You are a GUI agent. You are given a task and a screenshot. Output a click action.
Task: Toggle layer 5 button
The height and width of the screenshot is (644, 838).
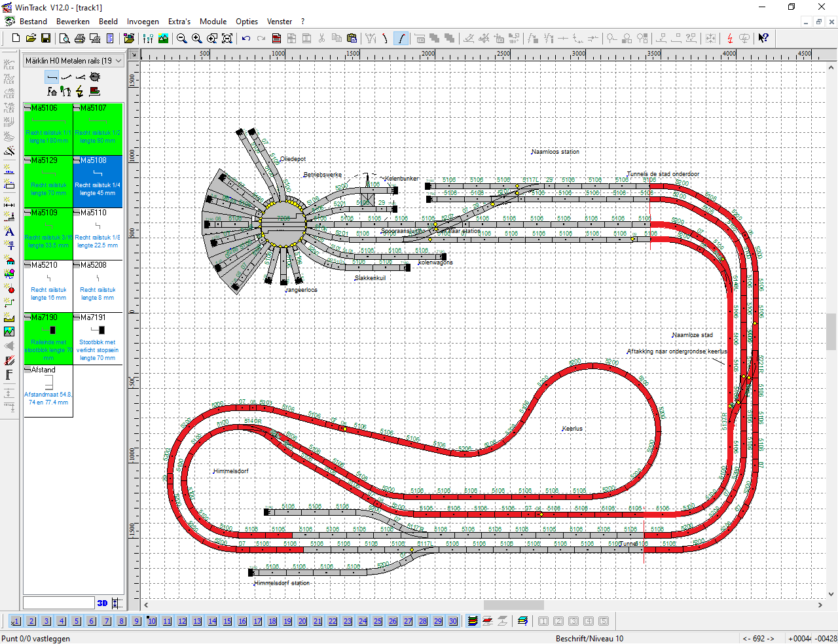click(x=77, y=621)
